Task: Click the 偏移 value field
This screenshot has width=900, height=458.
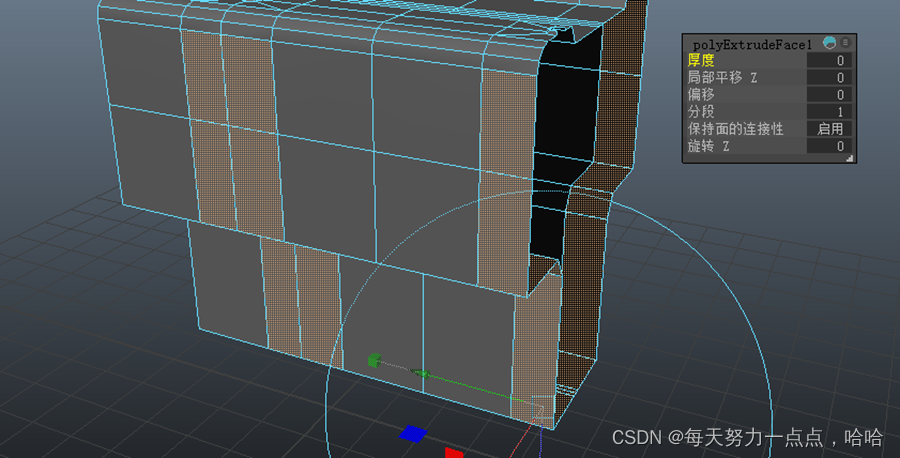Action: (829, 95)
